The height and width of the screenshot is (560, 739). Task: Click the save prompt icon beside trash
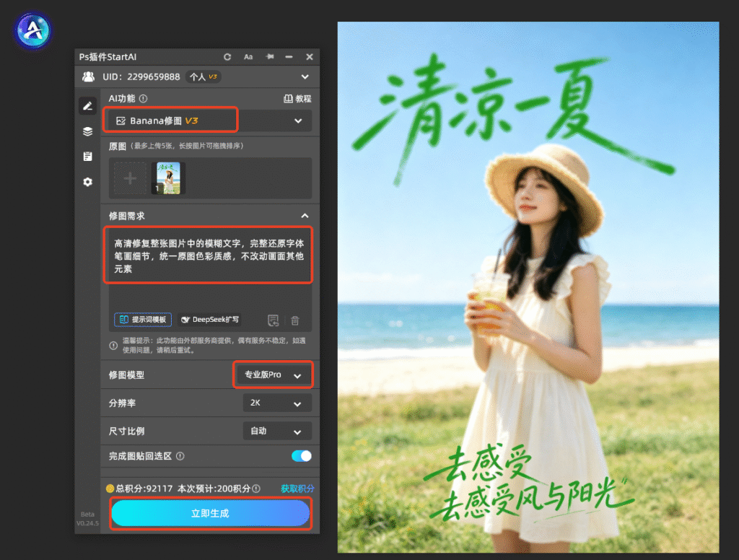[x=273, y=320]
